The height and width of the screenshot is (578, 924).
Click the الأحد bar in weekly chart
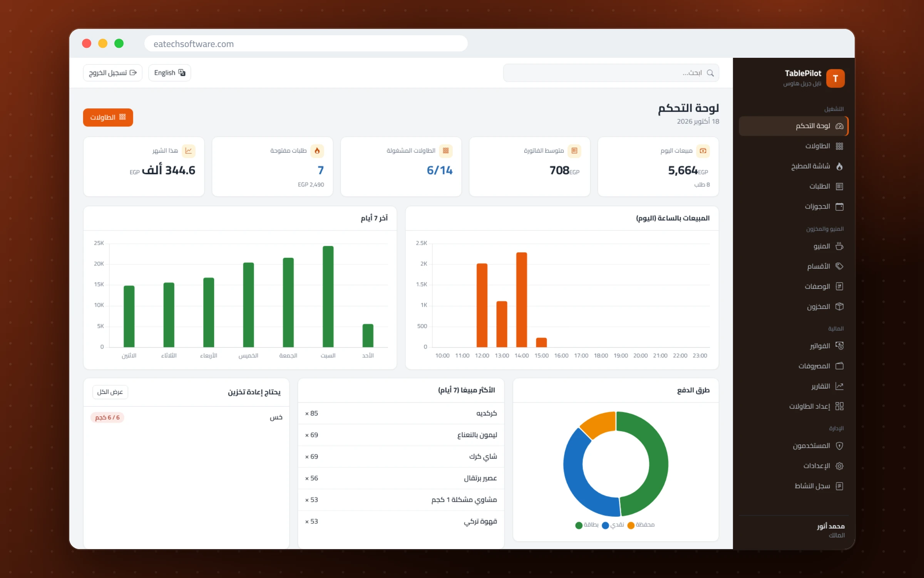(368, 336)
